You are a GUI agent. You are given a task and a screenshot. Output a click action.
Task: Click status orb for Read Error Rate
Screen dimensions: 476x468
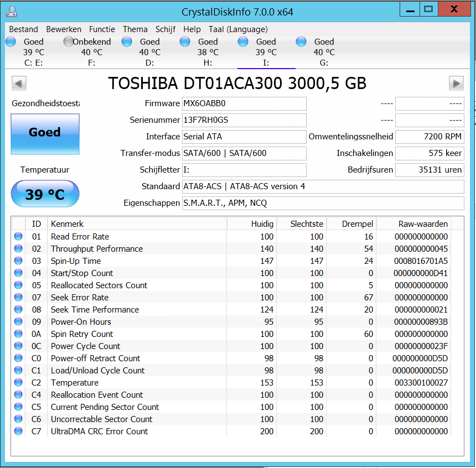pyautogui.click(x=18, y=237)
